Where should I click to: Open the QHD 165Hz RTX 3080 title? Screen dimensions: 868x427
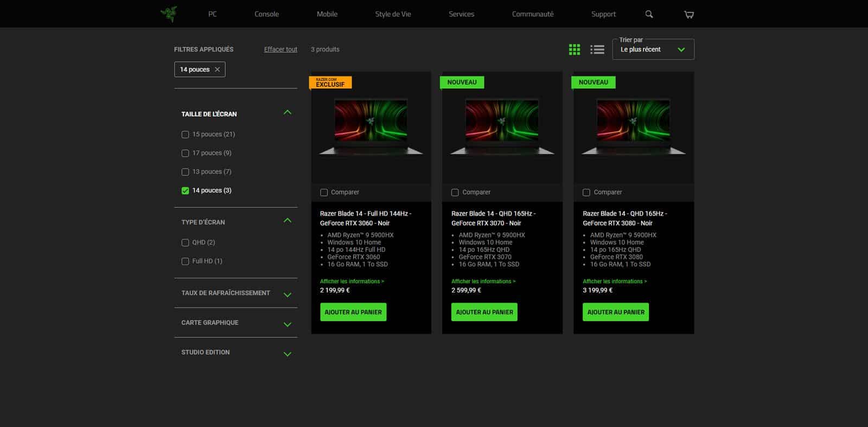click(x=625, y=218)
